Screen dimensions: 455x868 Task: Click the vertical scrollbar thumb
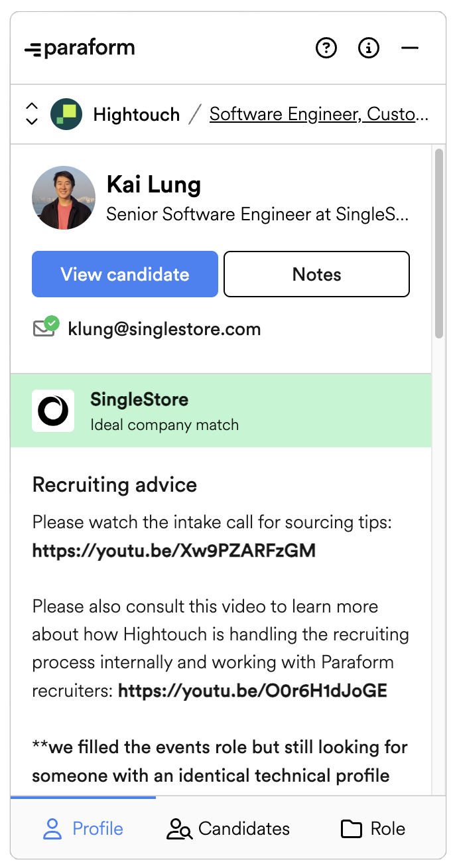[439, 244]
